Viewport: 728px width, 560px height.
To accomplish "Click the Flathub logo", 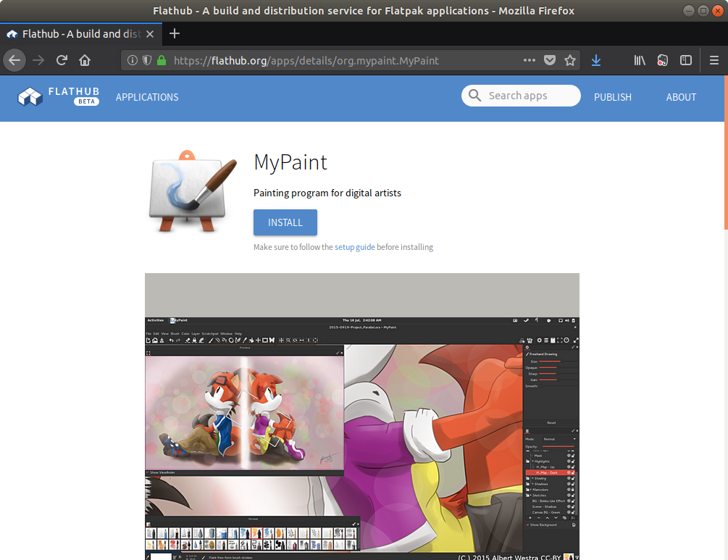I will point(59,97).
